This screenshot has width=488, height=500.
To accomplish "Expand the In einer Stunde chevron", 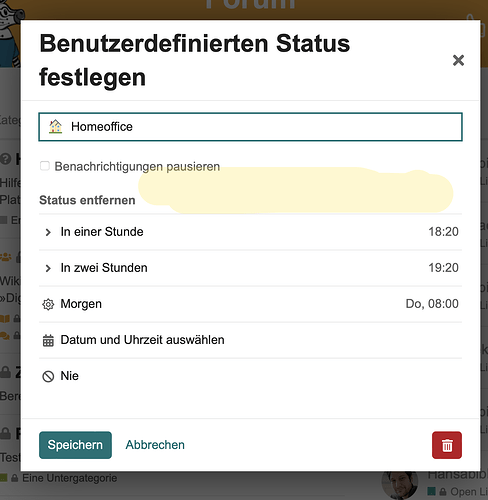I will click(48, 232).
